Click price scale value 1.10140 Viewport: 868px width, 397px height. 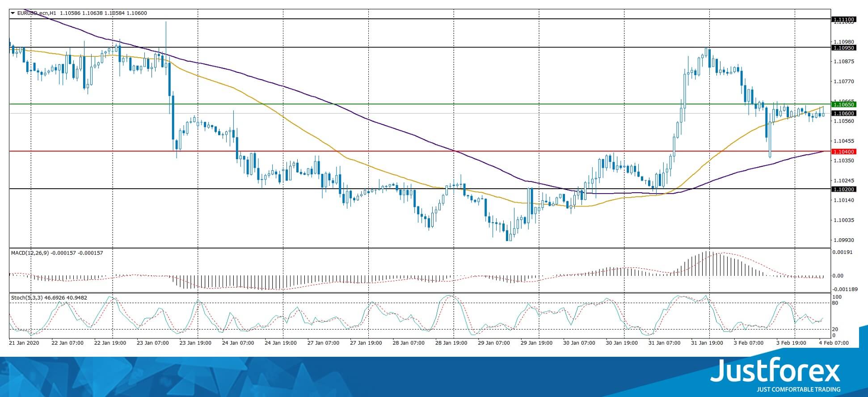[844, 200]
